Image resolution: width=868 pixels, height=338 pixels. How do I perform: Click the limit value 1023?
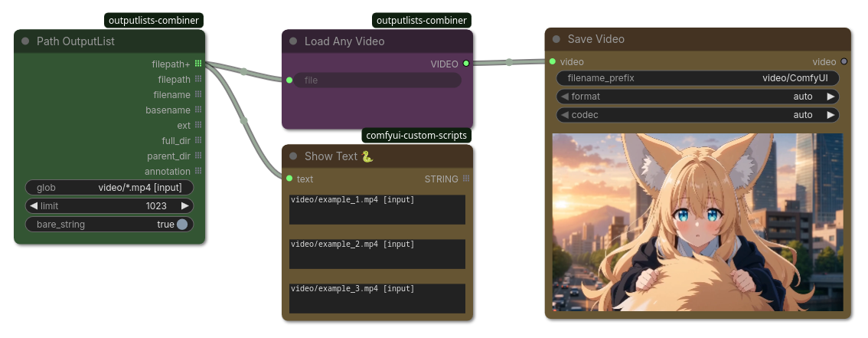pyautogui.click(x=156, y=205)
